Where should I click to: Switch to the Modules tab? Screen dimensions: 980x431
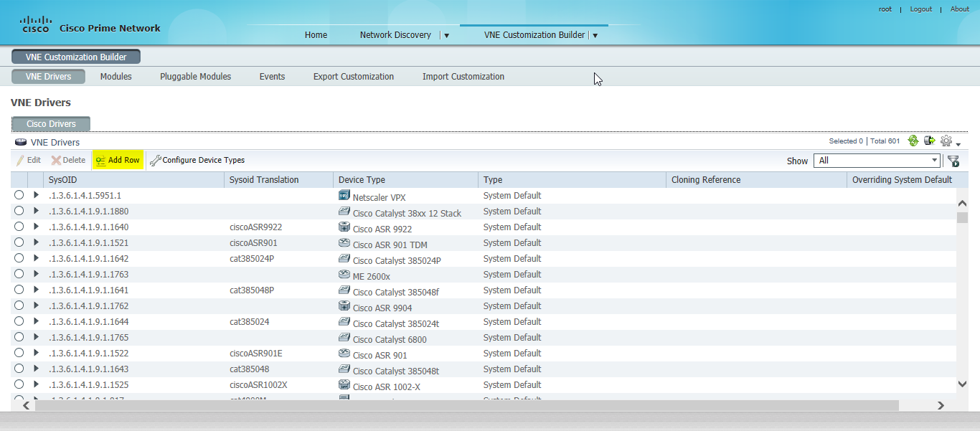(116, 76)
